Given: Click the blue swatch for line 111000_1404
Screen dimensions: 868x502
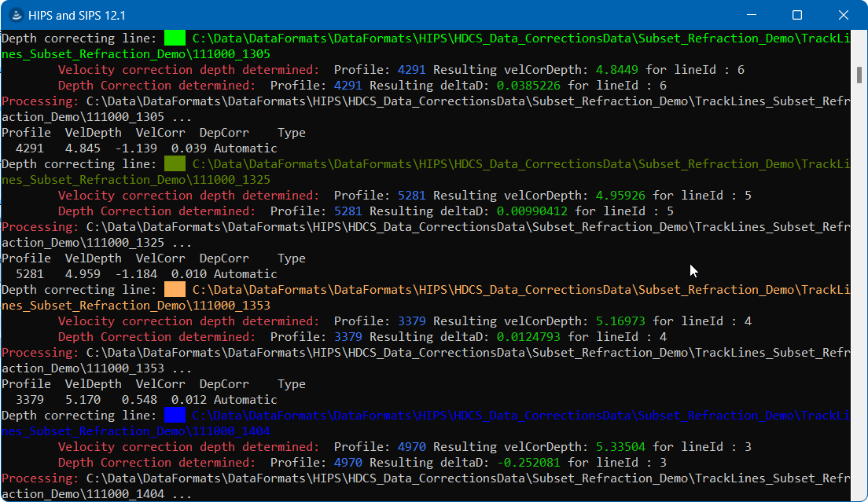Looking at the screenshot, I should 175,415.
